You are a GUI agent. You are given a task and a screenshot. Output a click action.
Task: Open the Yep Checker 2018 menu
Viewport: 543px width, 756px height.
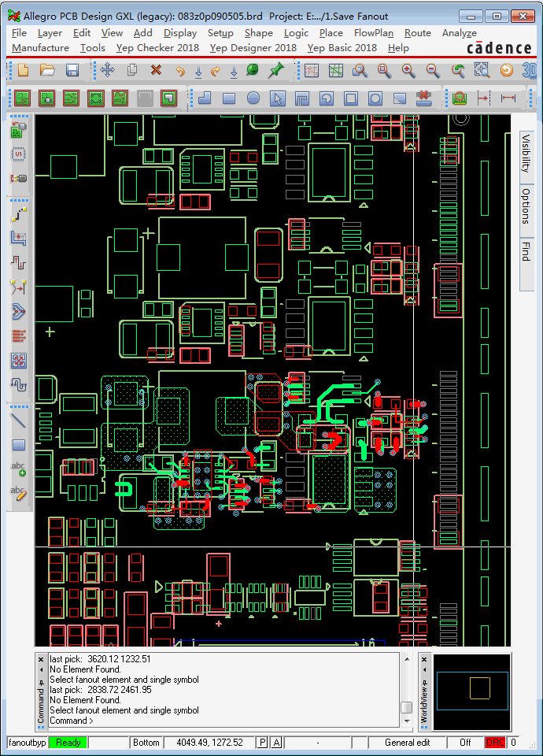(157, 48)
